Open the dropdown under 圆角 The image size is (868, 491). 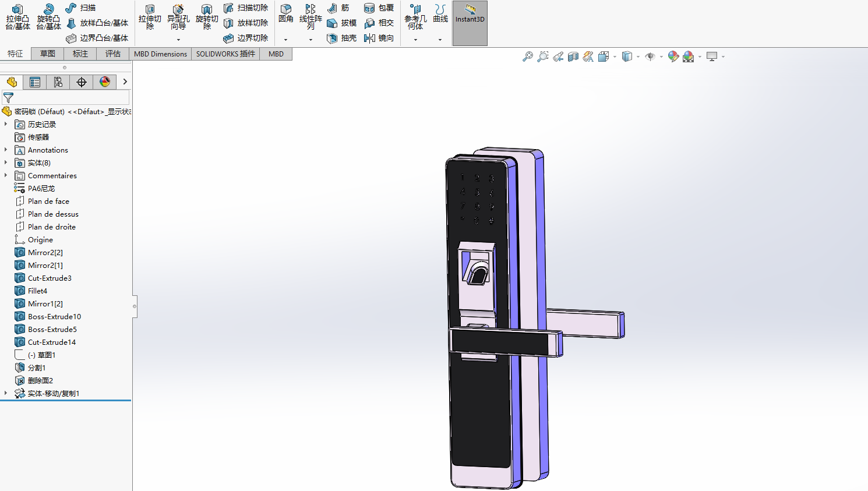click(x=286, y=40)
